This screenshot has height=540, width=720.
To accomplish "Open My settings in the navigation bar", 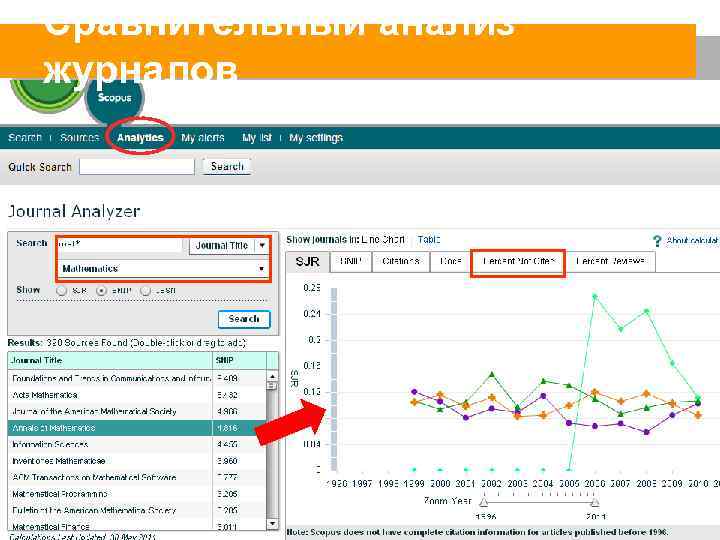I will pos(316,138).
